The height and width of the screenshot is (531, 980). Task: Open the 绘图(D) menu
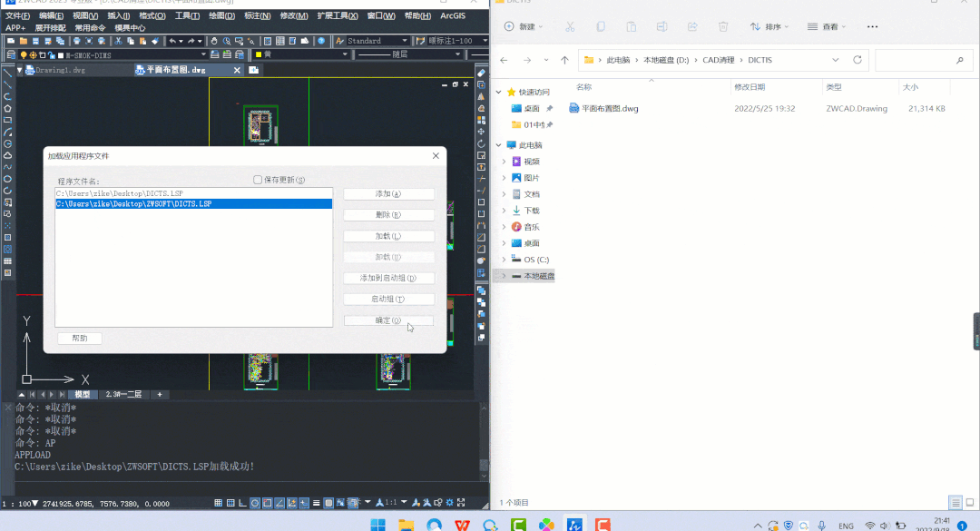(x=221, y=15)
